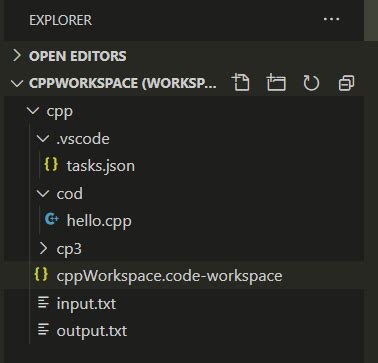Click the text file icon beside input.txt

(43, 302)
